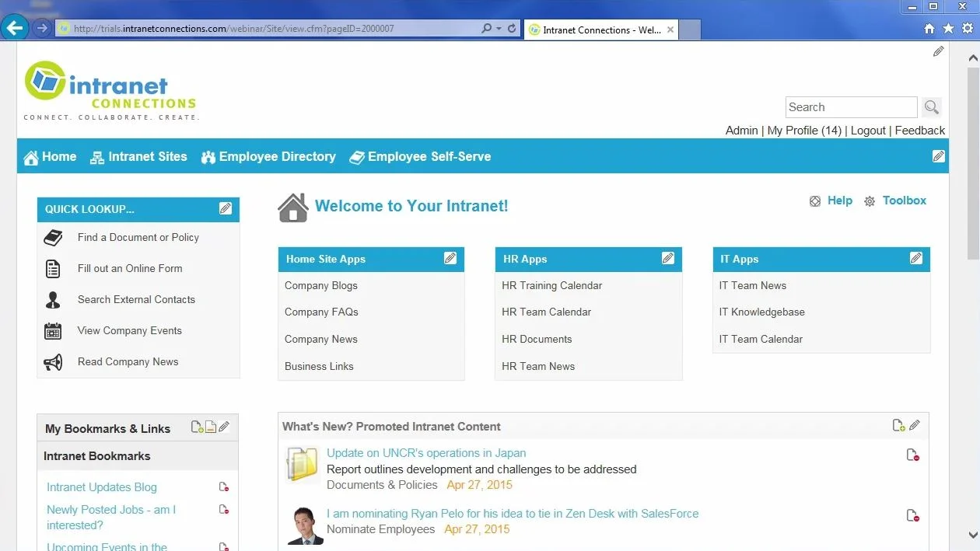Open the Company FAQs link

321,312
